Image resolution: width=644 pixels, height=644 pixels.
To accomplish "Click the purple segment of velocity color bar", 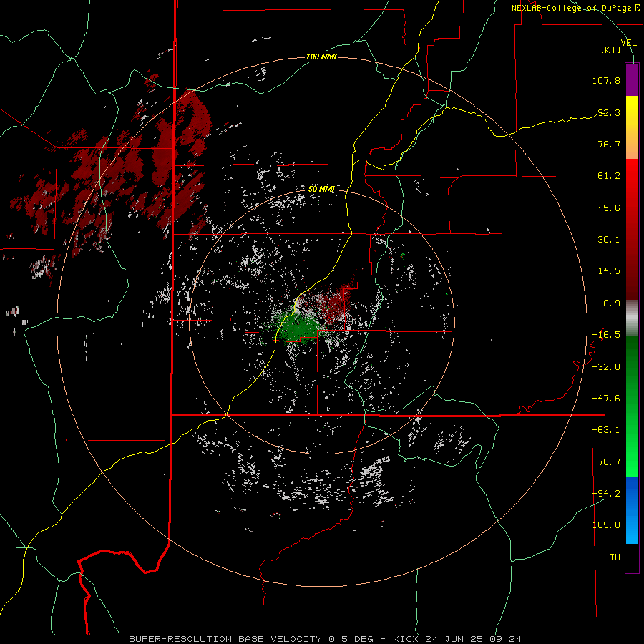I will 632,79.
